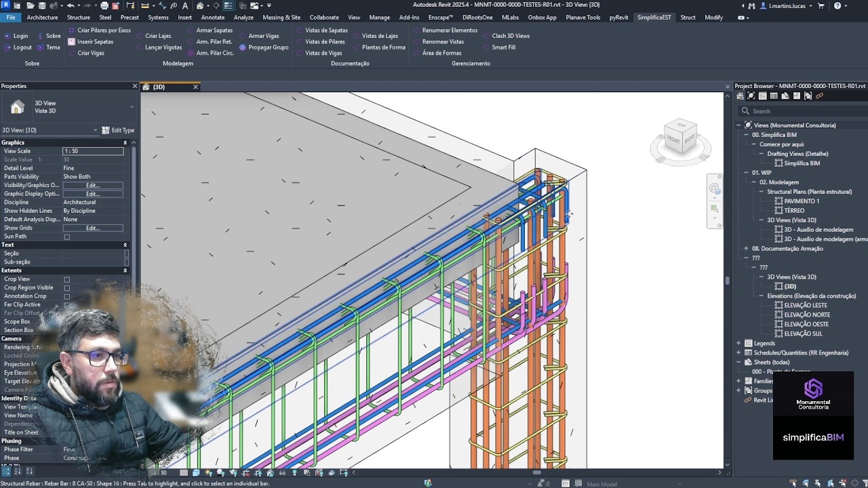Open the pyRevit ribbon tab
The width and height of the screenshot is (868, 488).
point(618,18)
